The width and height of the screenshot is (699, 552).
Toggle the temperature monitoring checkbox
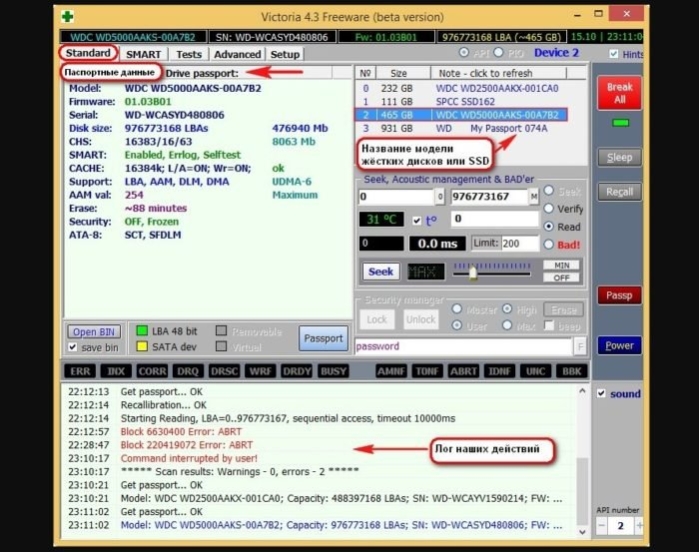[x=416, y=220]
